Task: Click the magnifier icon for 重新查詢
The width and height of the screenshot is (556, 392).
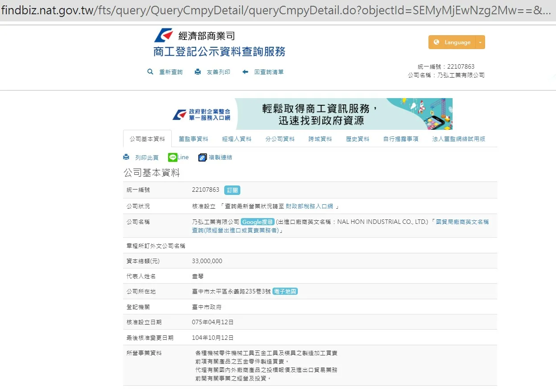Action: [x=150, y=72]
